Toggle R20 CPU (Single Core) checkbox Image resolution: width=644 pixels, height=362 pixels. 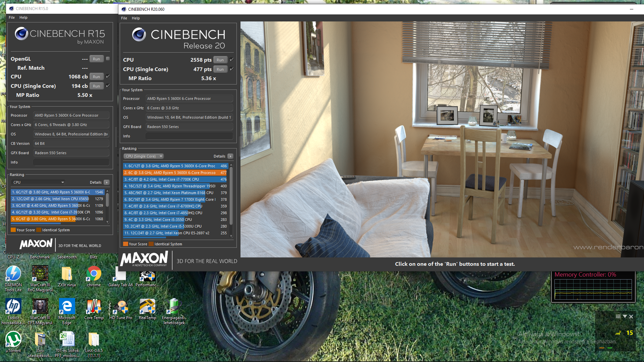231,69
